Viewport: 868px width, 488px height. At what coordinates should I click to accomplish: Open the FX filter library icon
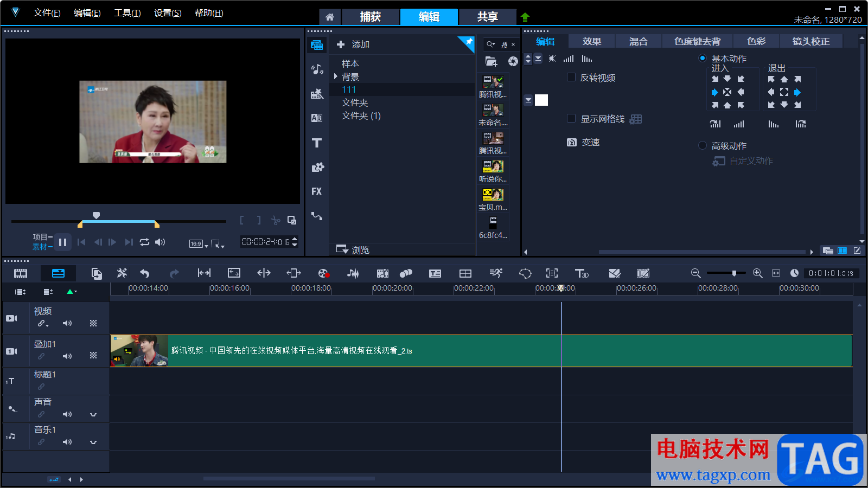point(317,191)
